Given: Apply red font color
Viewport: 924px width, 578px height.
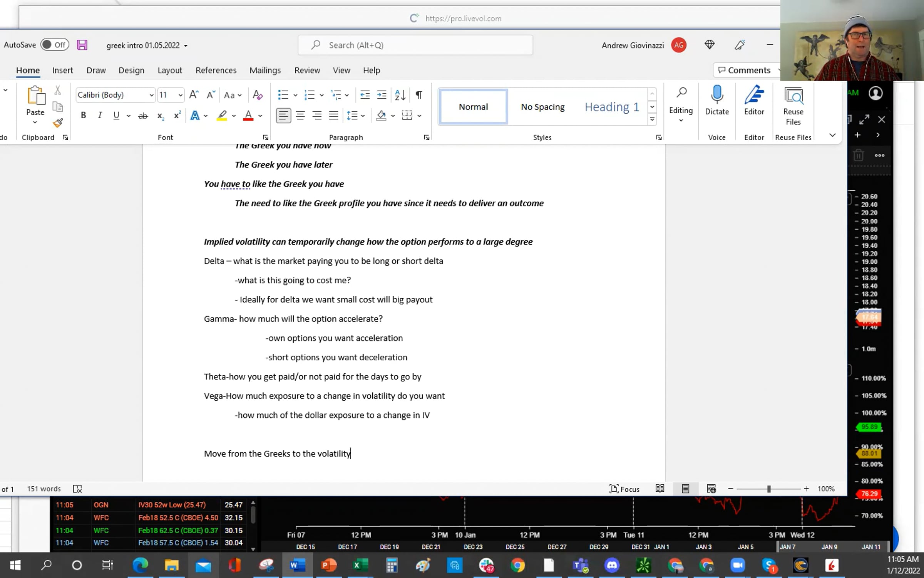Looking at the screenshot, I should (x=248, y=115).
